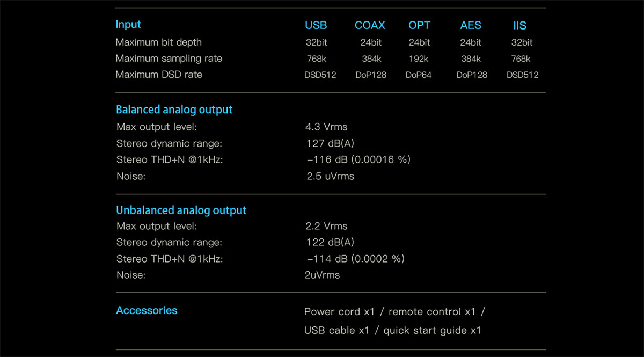The width and height of the screenshot is (644, 357).
Task: Click the -116 dB THD+N value
Action: point(358,159)
